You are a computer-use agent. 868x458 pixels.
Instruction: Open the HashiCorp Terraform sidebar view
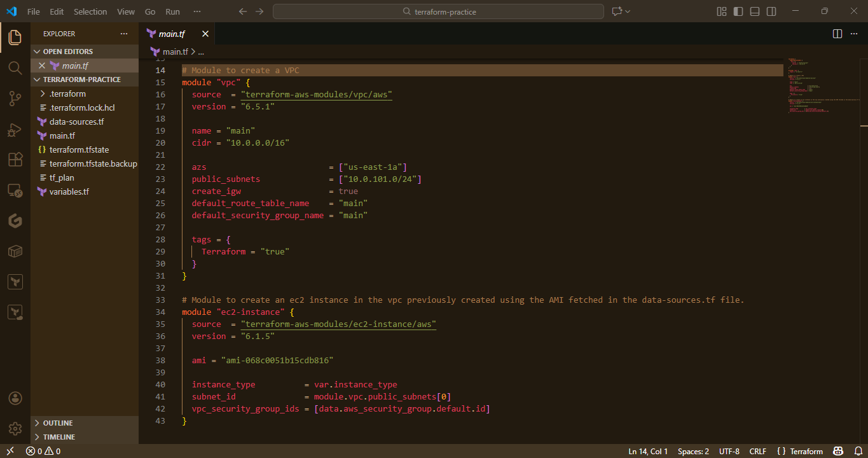(x=15, y=281)
